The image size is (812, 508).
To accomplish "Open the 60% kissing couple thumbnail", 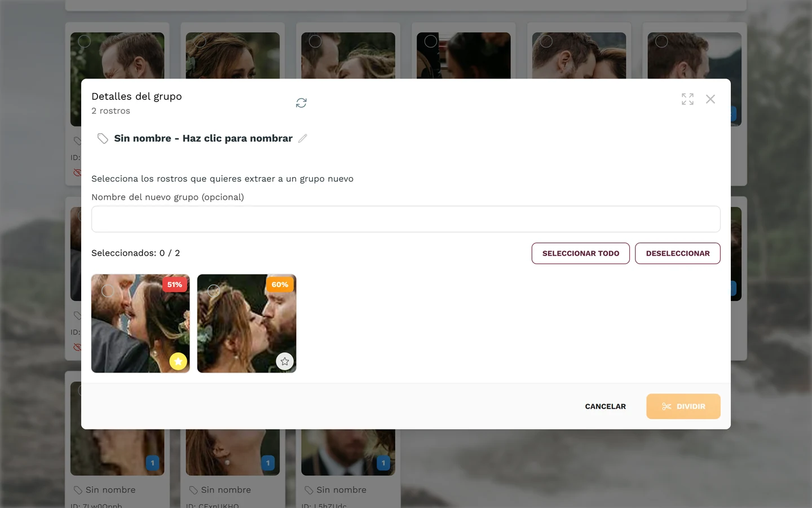I will click(x=246, y=323).
